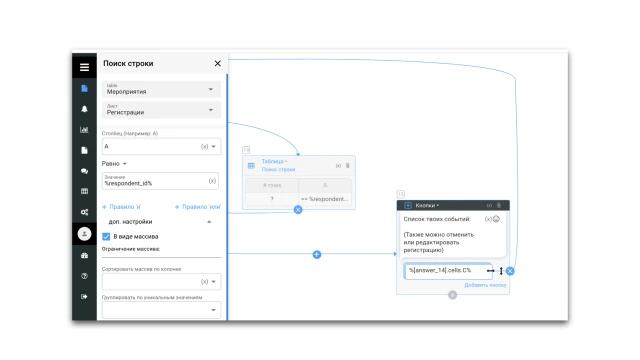Click the %respondent_id% value input field
The height and width of the screenshot is (360, 640).
point(160,181)
